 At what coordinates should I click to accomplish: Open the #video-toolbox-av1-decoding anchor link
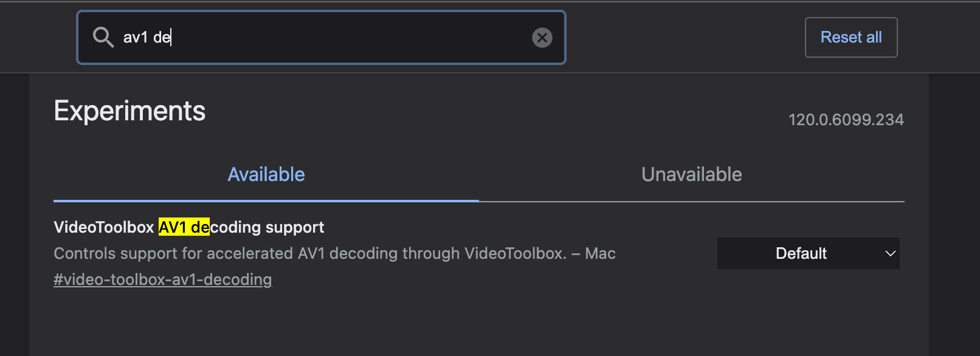pos(163,279)
